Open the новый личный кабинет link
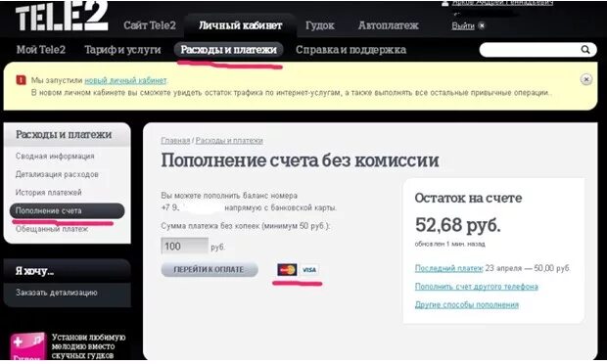Image resolution: width=607 pixels, height=364 pixels. [125, 80]
